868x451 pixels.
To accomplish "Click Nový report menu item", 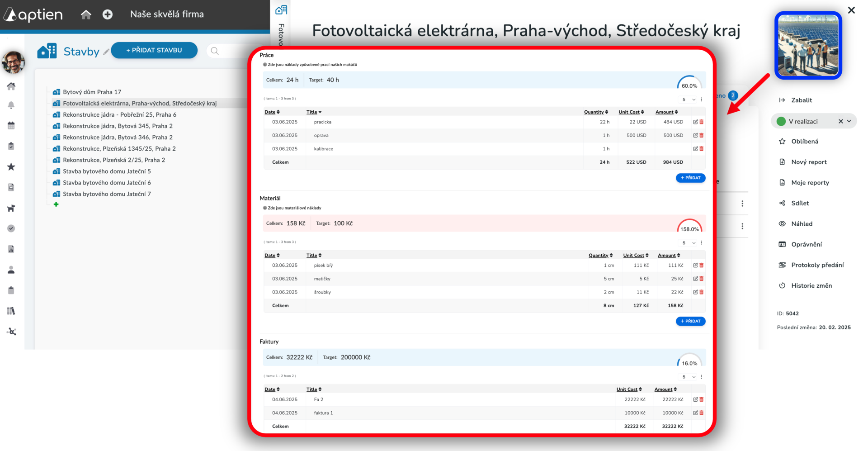I will 803,162.
